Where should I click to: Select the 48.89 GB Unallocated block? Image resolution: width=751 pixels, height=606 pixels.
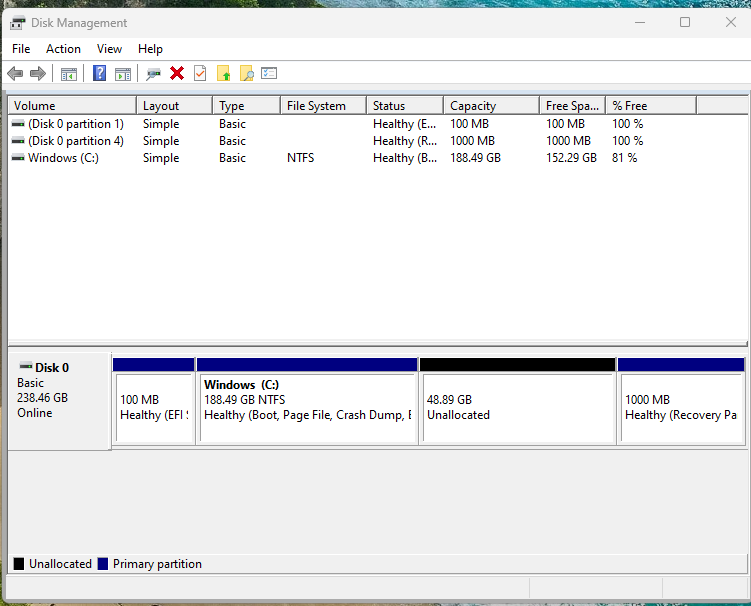[x=518, y=401]
